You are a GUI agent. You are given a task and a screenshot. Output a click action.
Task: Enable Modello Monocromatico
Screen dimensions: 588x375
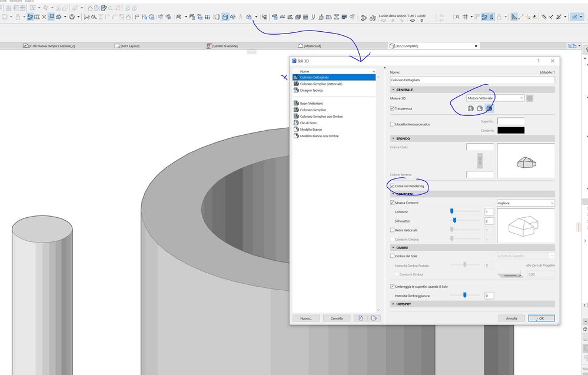393,124
